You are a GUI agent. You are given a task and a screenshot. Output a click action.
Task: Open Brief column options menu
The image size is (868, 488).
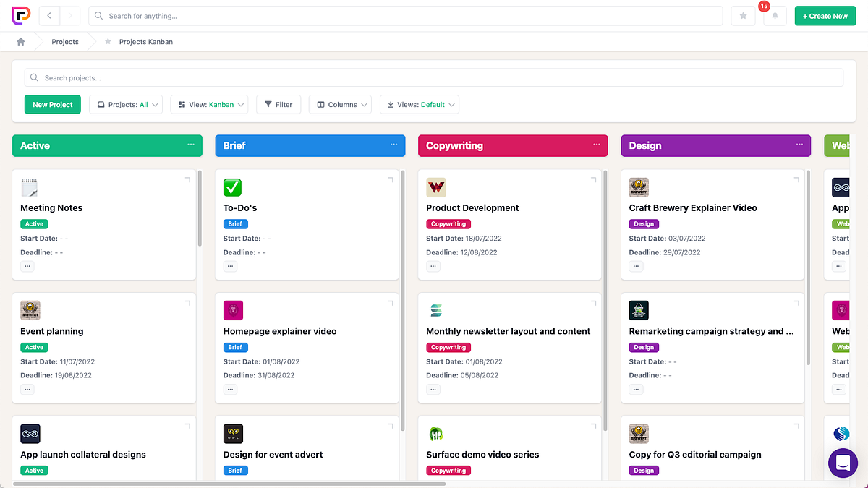click(393, 145)
